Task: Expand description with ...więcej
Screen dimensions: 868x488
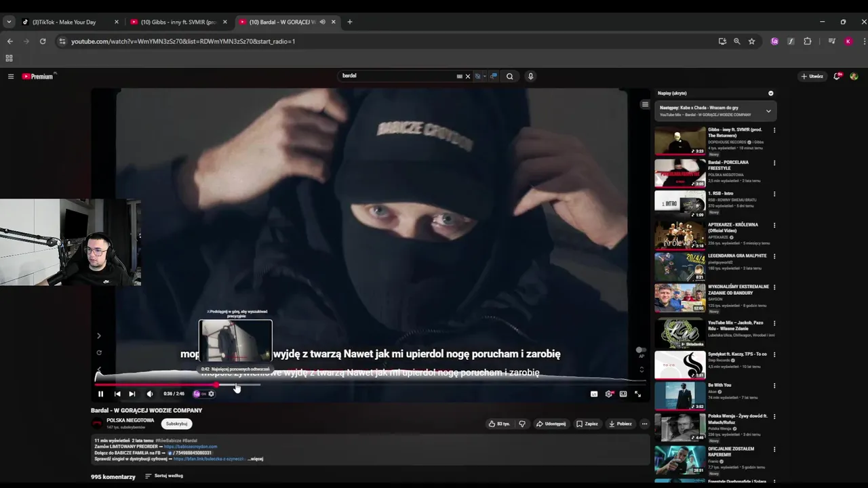Action: tap(255, 459)
